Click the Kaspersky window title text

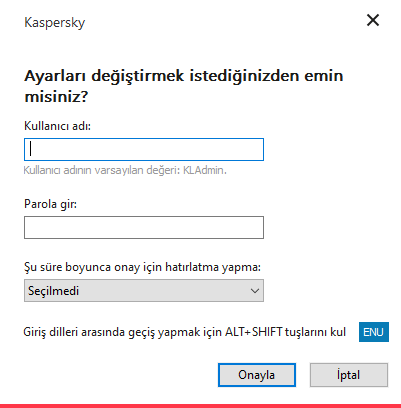click(55, 23)
